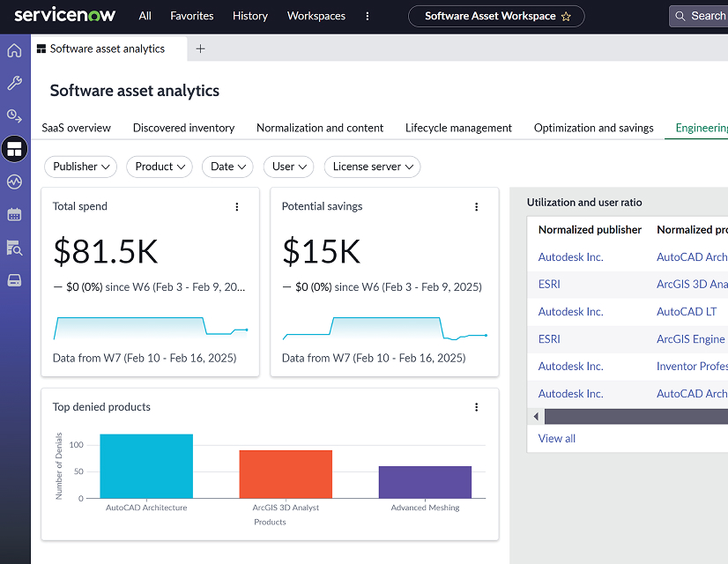Screen dimensions: 728x564
Task: Open the AutoCAD LT product link
Action: (686, 311)
